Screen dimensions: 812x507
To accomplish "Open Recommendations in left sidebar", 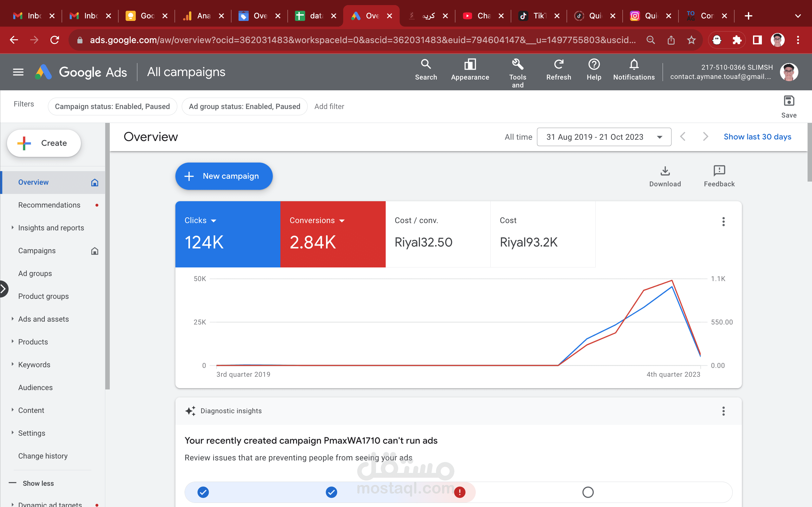I will click(49, 205).
